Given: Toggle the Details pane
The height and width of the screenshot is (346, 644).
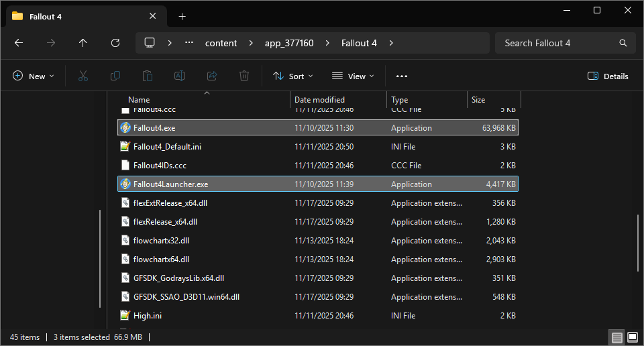Looking at the screenshot, I should pos(608,76).
